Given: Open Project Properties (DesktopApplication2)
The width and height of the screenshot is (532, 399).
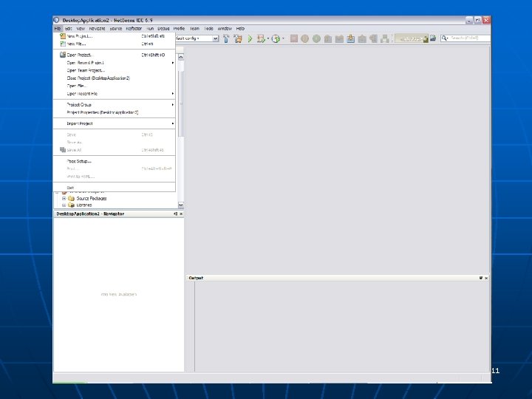Looking at the screenshot, I should coord(114,112).
